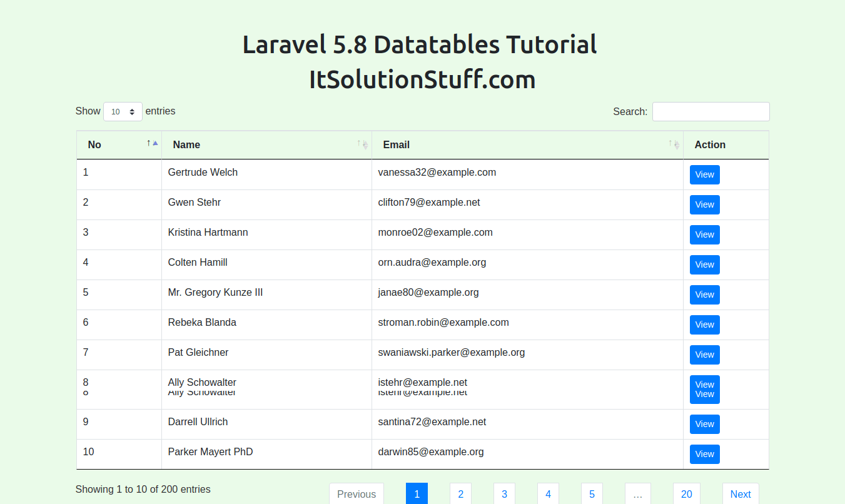
Task: Click sort arrows in Email header
Action: (674, 144)
